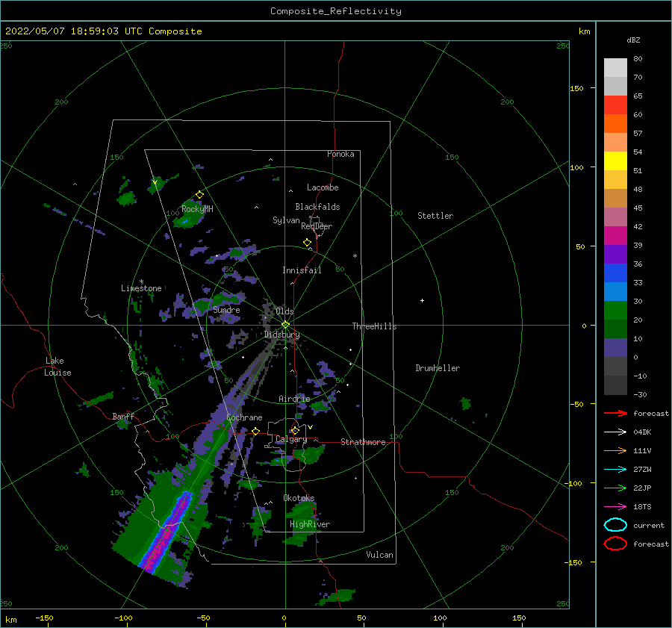Click the Innisfail city label
The width and height of the screenshot is (672, 628).
(x=302, y=270)
